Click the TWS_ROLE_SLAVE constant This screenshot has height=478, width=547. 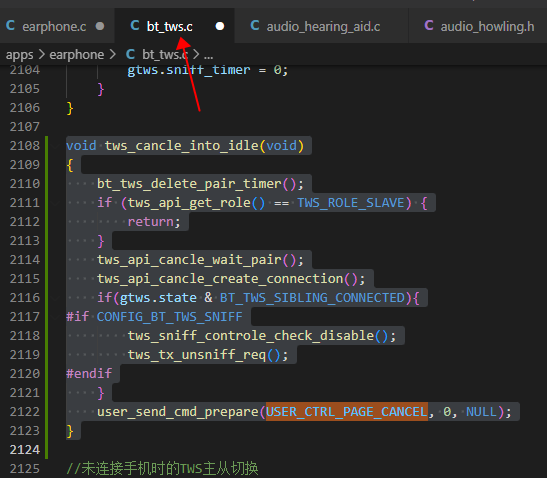351,203
